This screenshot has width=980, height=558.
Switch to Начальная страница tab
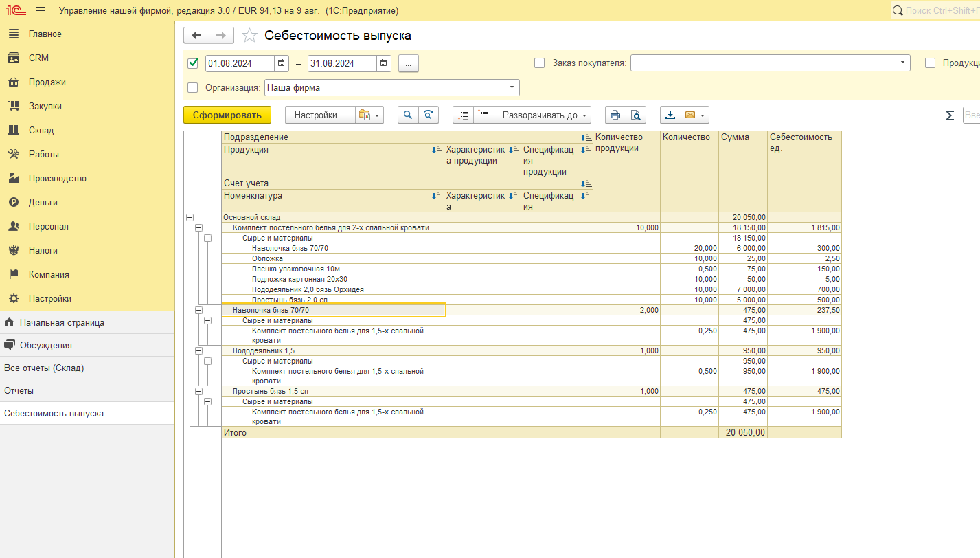point(62,322)
